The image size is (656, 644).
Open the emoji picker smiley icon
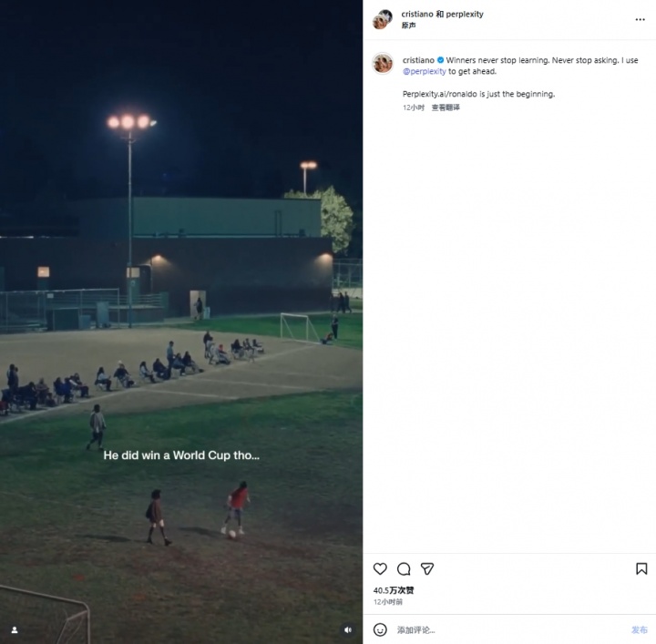click(x=380, y=629)
